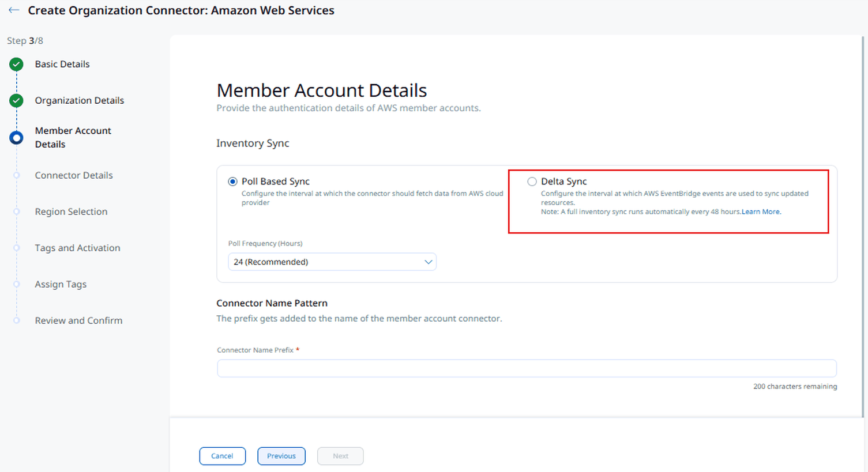Open the Review and Confirm step
868x472 pixels.
[78, 320]
